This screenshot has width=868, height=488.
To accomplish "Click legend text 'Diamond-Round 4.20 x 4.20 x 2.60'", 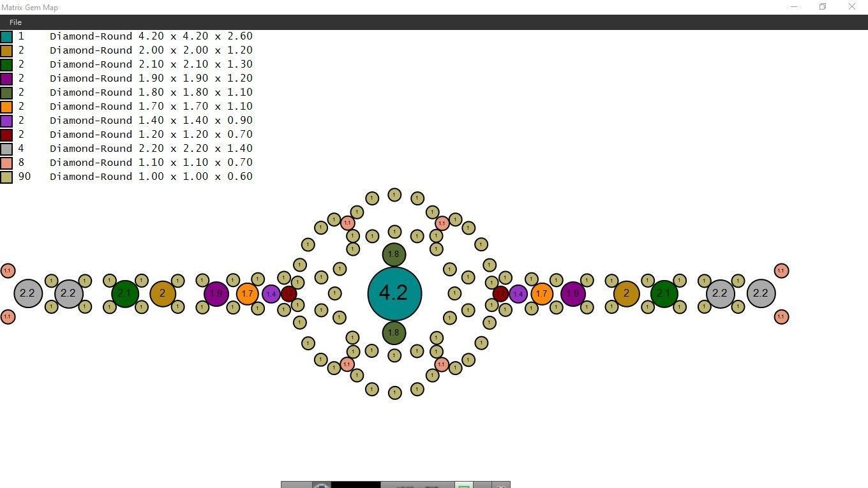I will tap(151, 36).
